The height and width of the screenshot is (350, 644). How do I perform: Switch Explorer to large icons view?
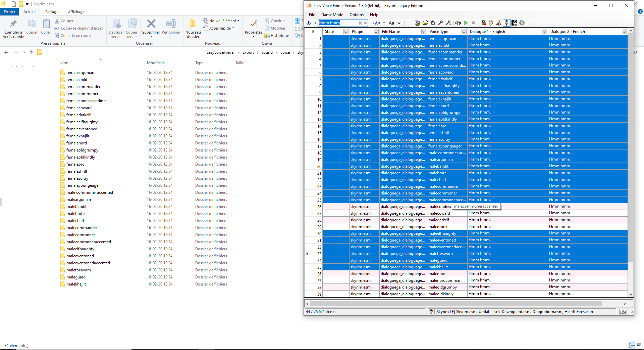(639, 345)
